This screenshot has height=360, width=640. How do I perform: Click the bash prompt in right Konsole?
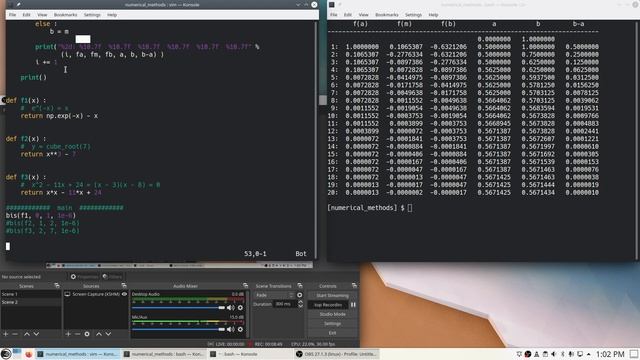tap(369, 208)
